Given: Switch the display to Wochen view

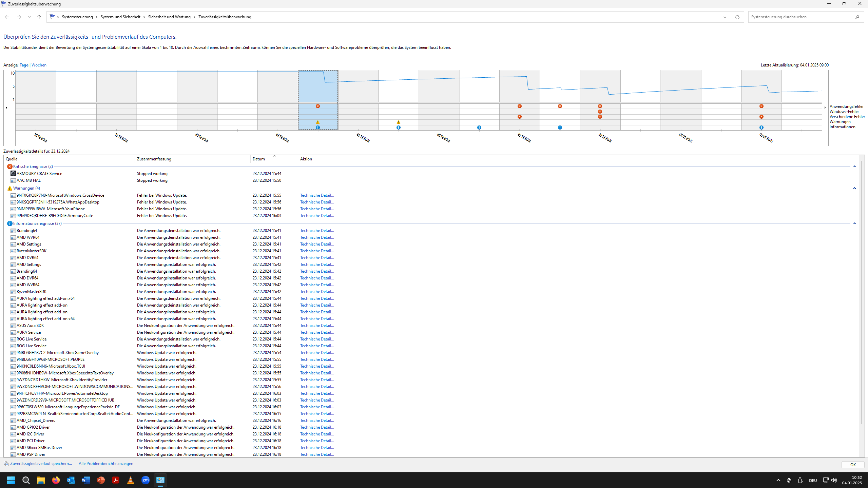Looking at the screenshot, I should click(x=39, y=65).
